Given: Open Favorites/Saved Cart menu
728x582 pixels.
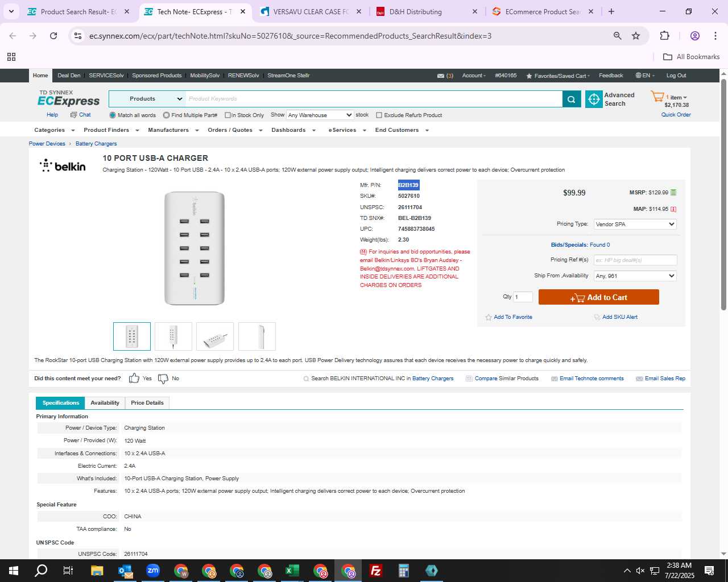Looking at the screenshot, I should (x=558, y=76).
